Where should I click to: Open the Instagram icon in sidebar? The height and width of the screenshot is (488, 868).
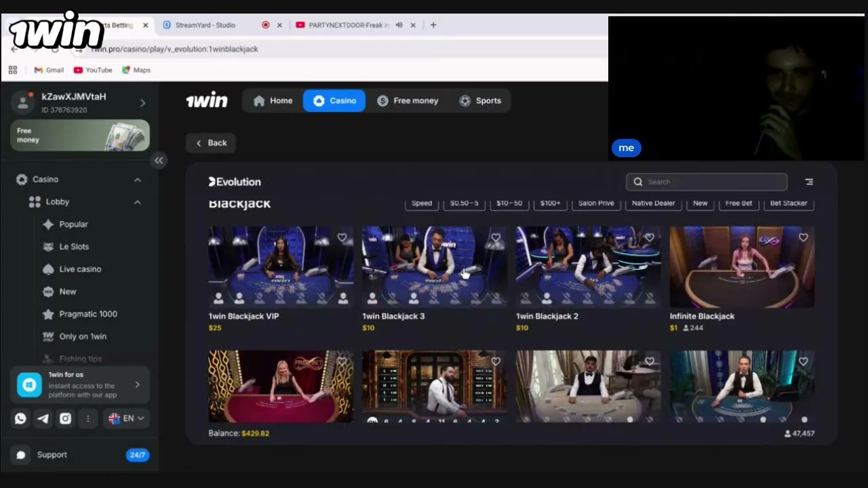tap(65, 419)
